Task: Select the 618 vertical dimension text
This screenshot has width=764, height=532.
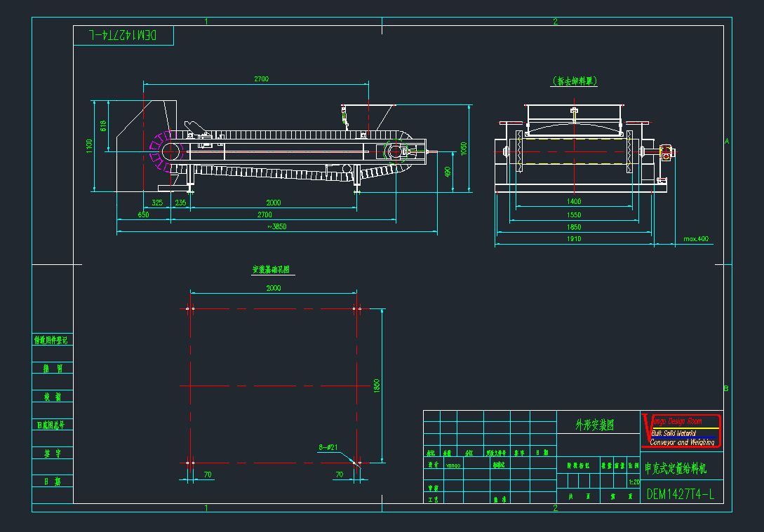Action: [x=103, y=126]
